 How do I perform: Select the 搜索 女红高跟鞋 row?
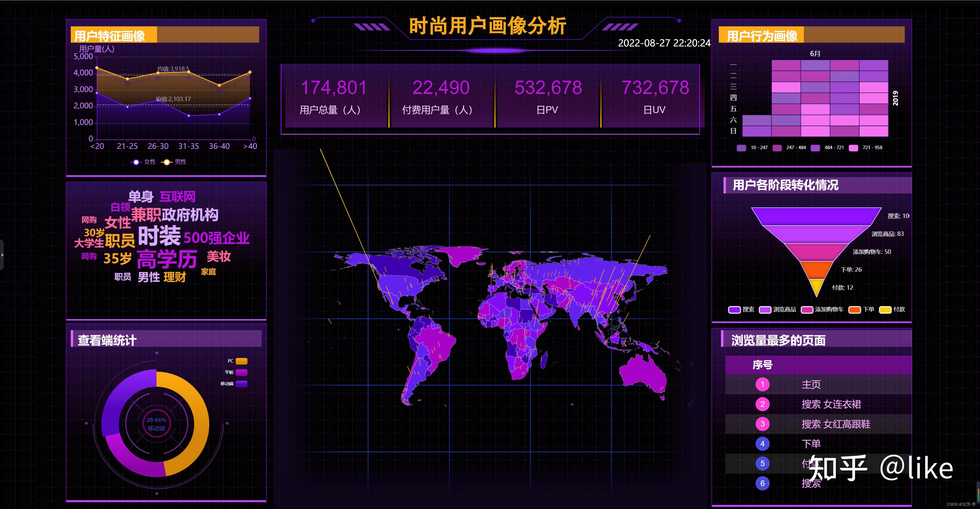pyautogui.click(x=818, y=424)
